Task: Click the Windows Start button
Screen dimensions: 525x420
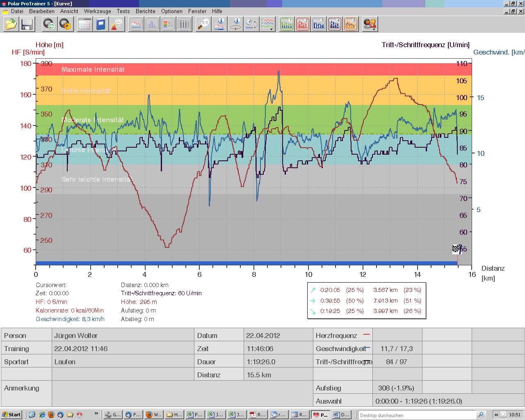Action: (x=11, y=415)
